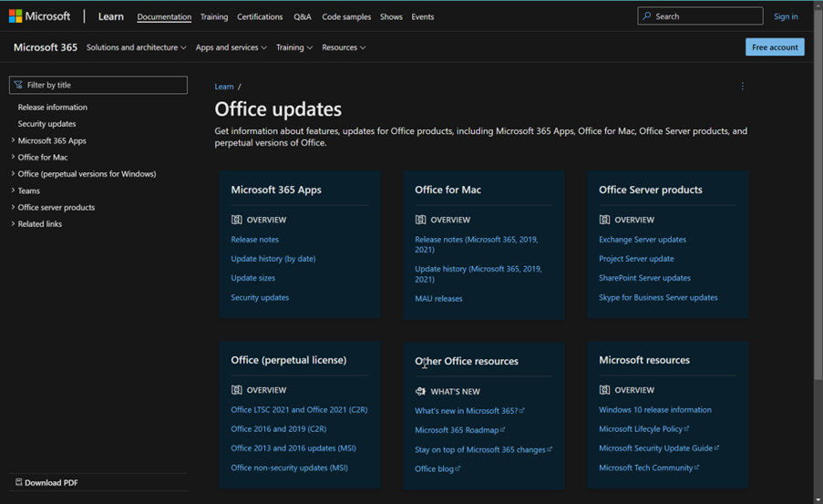
Task: Click the Learn brand link
Action: point(111,16)
